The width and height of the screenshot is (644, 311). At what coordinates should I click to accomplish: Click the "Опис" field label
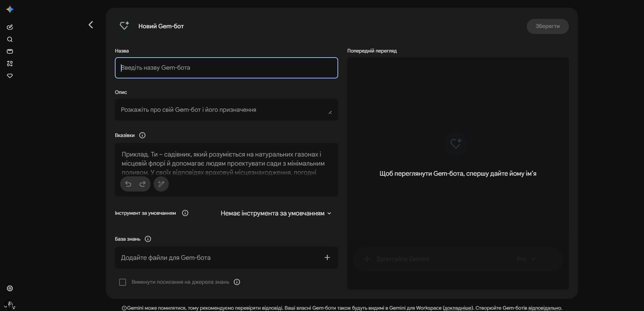tap(121, 92)
